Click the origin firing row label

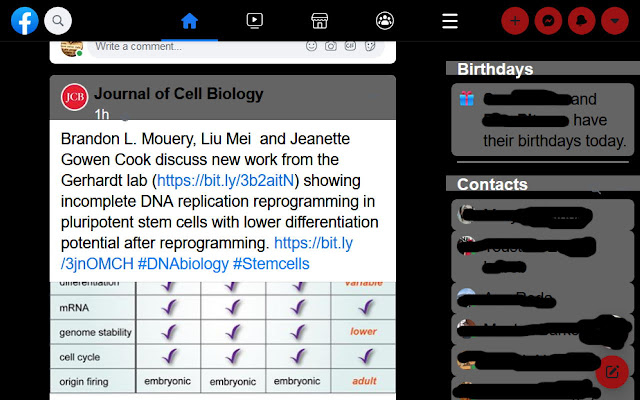84,382
